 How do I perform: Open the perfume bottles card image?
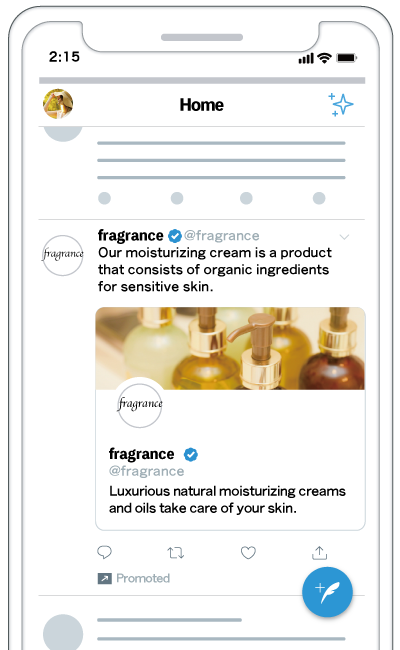(230, 348)
